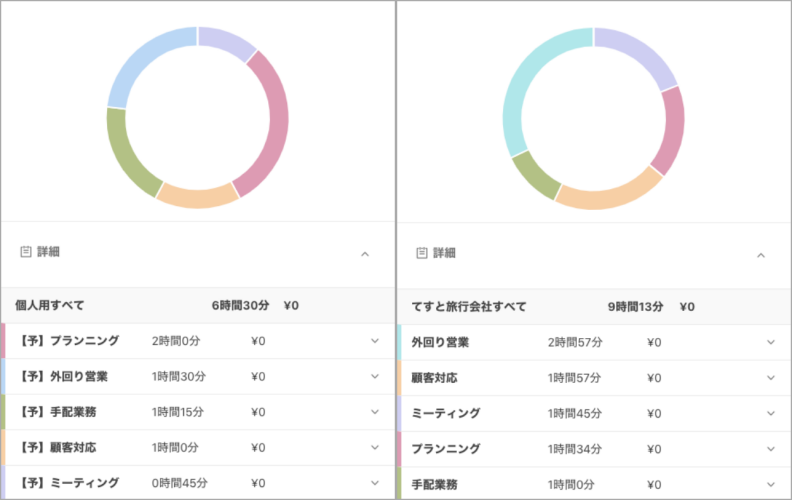
Task: Click the right panel 詳細 details icon
Action: click(422, 253)
